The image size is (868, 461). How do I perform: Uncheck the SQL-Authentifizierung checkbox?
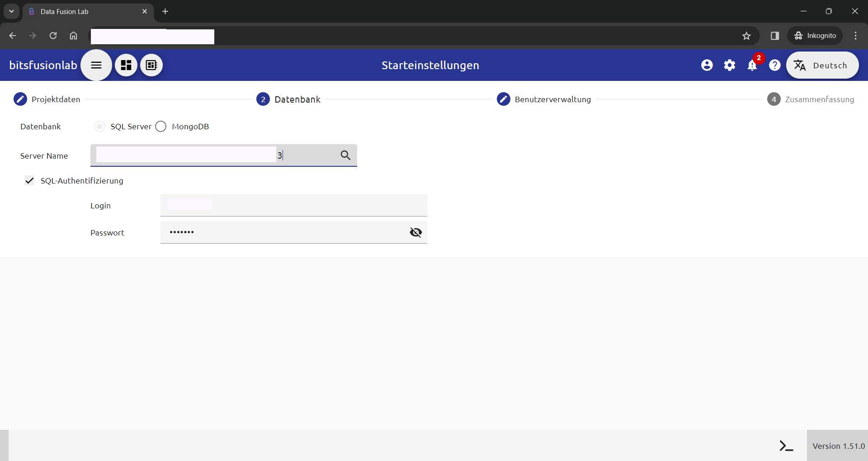click(x=29, y=181)
